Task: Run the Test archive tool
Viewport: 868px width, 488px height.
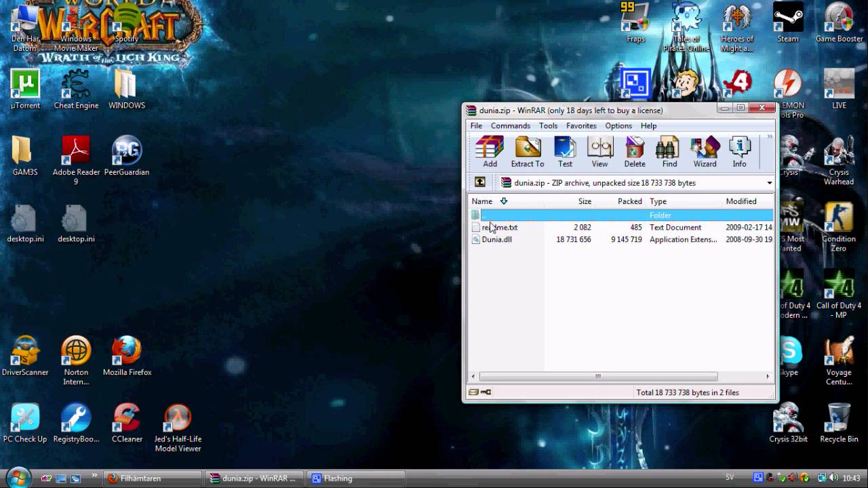Action: (x=565, y=152)
